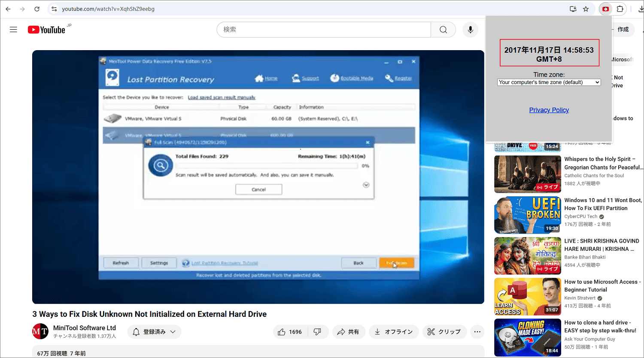Open Whispers to the Holy Spirit video title
644x358 pixels.
point(603,163)
